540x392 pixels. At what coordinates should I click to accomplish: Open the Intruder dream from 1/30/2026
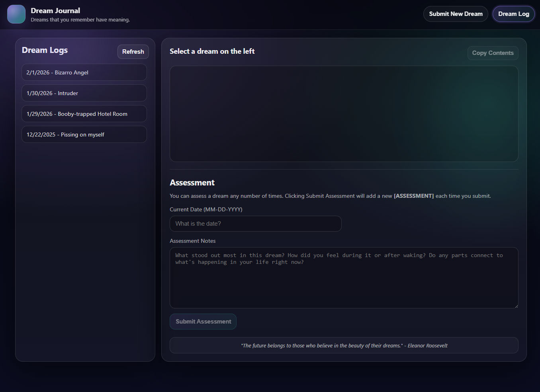[x=84, y=93]
